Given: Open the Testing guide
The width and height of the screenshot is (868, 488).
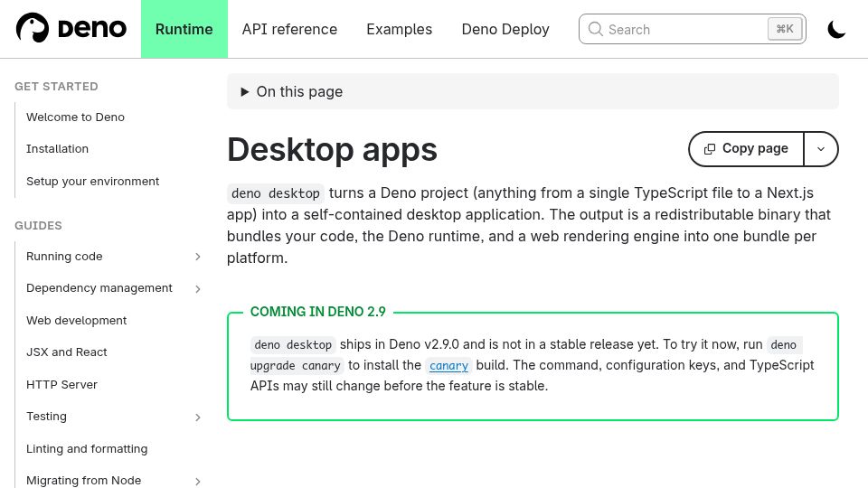Looking at the screenshot, I should (46, 416).
